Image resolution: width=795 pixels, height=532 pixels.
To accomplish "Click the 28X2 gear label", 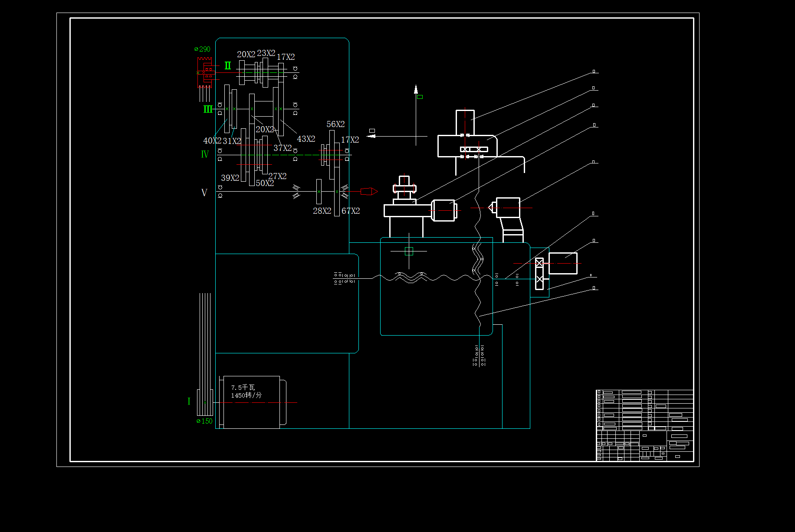I will (x=322, y=211).
